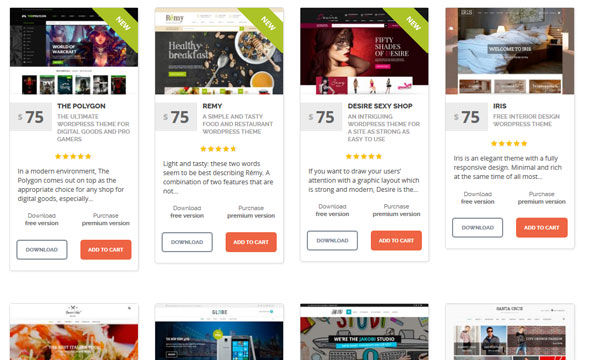Open the Jakobi Studio theme preview
Screen dimensions: 590x360
point(364,332)
